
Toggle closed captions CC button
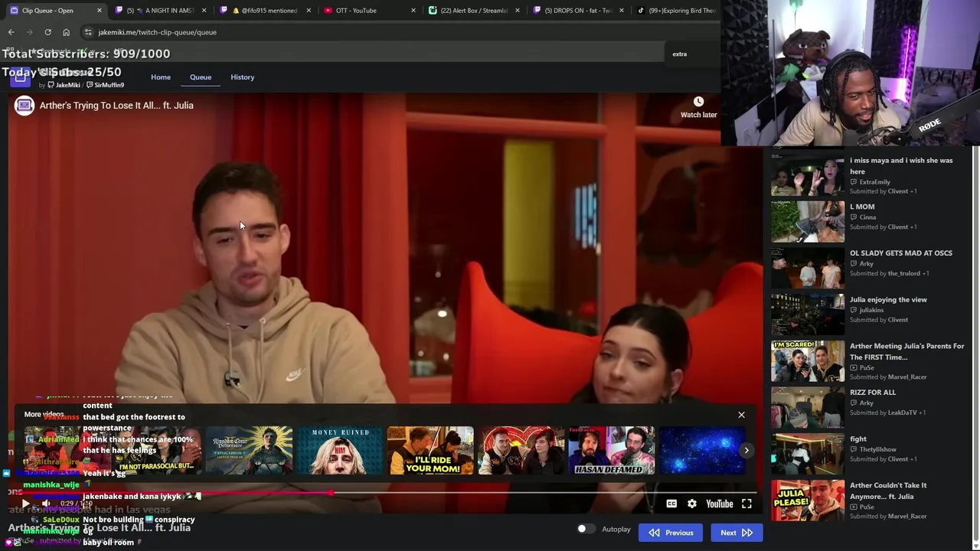click(671, 504)
